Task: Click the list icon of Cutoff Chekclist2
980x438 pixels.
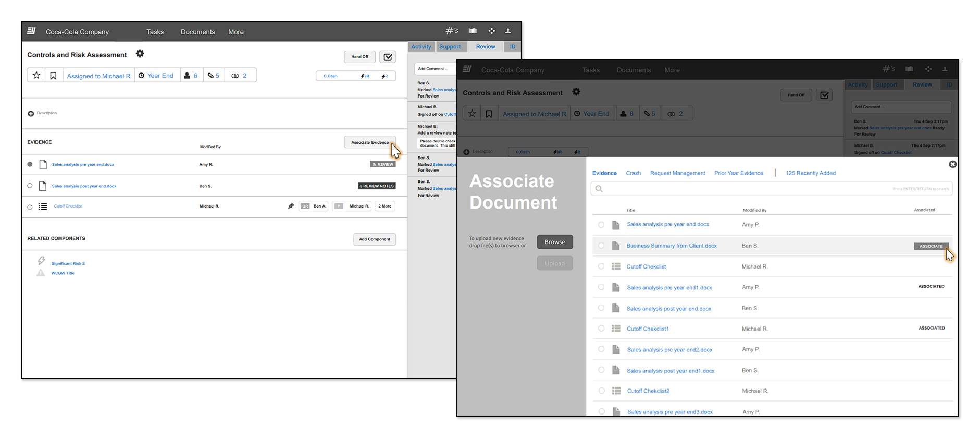Action: tap(616, 391)
